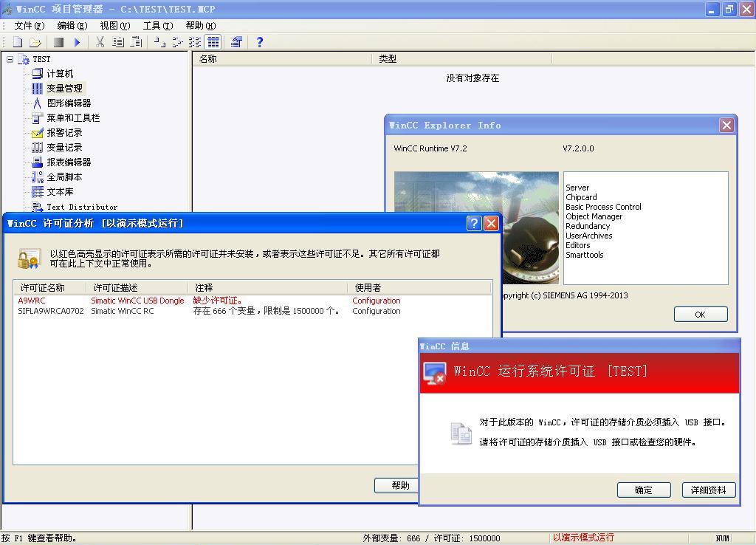Click the Open project folder icon
The height and width of the screenshot is (545, 756).
click(35, 42)
